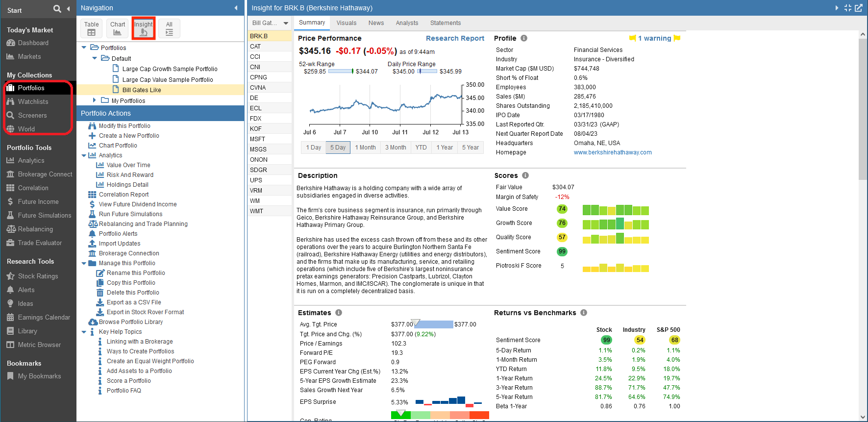Click Create a New Portfolio action
Image resolution: width=868 pixels, height=422 pixels.
tap(129, 136)
